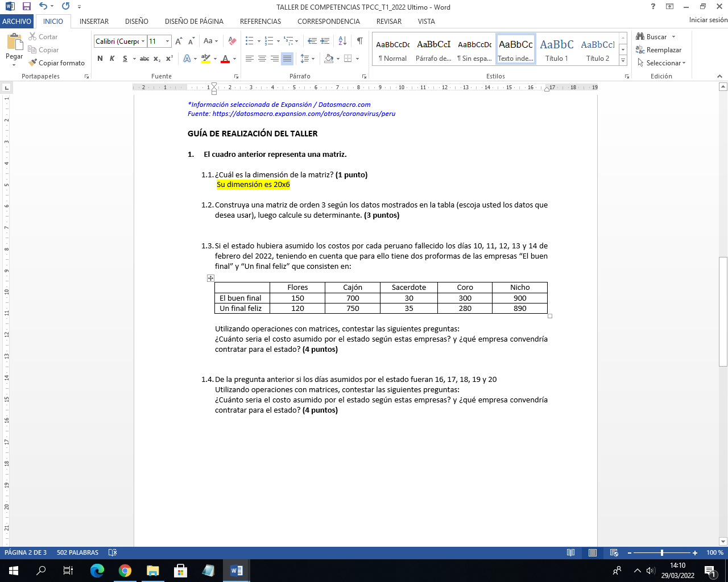Switch to the INSERTAR ribbon tab
728x582 pixels.
click(94, 22)
